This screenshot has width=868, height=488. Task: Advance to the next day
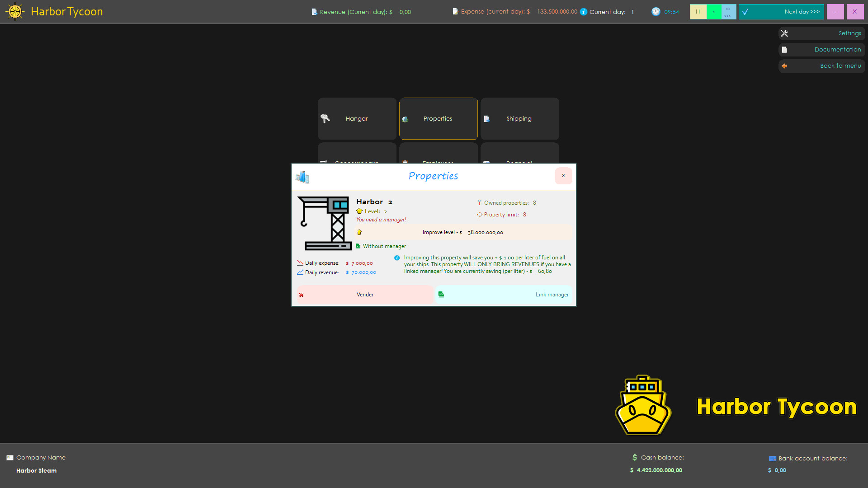tap(781, 12)
